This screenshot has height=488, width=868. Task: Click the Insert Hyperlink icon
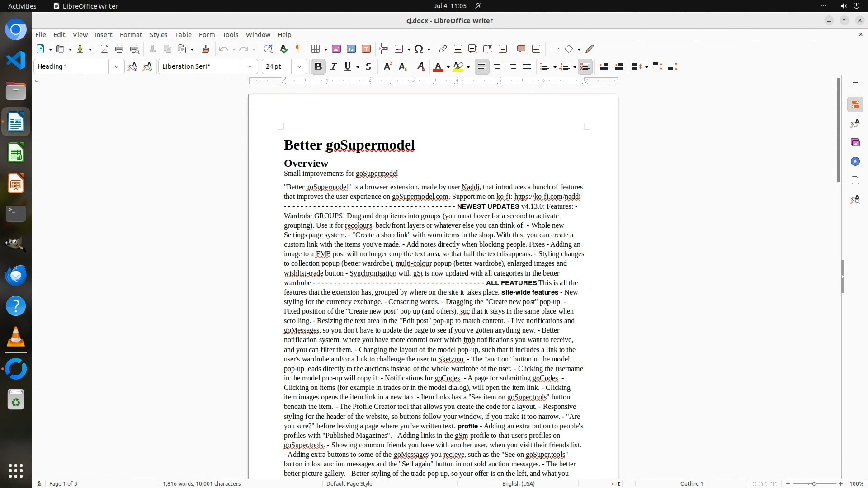point(443,49)
